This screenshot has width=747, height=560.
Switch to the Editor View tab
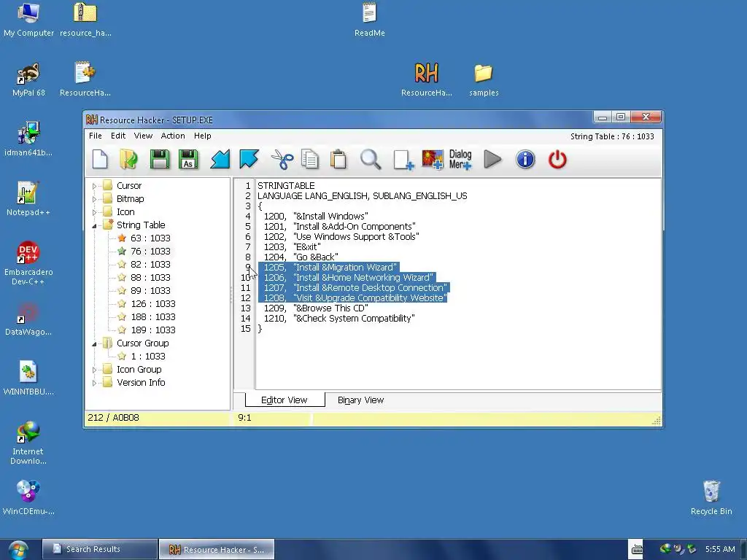pos(285,400)
